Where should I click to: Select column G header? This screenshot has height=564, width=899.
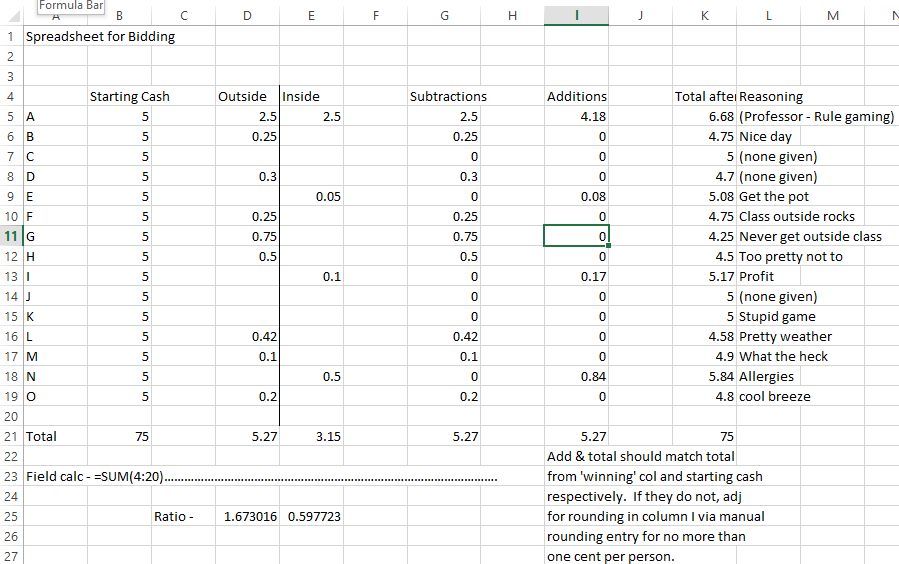(x=444, y=15)
